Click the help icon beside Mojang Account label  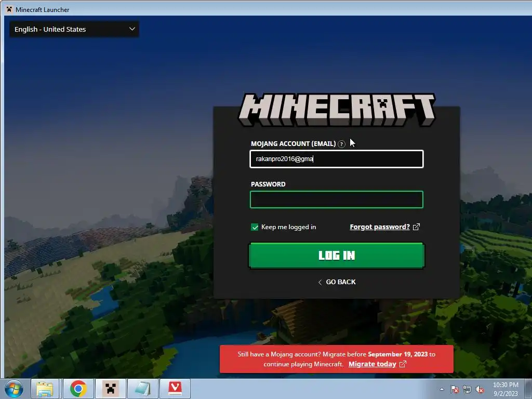pos(342,144)
